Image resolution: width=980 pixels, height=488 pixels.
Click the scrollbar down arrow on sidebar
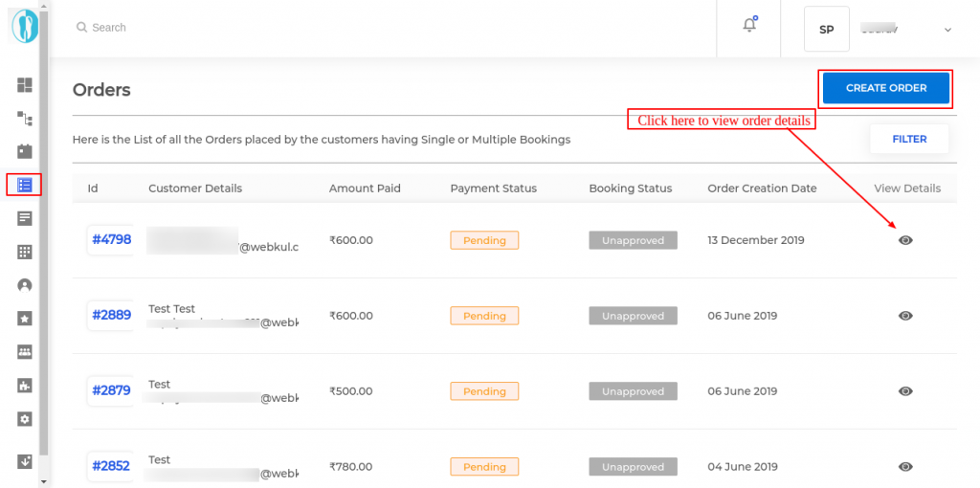(43, 481)
